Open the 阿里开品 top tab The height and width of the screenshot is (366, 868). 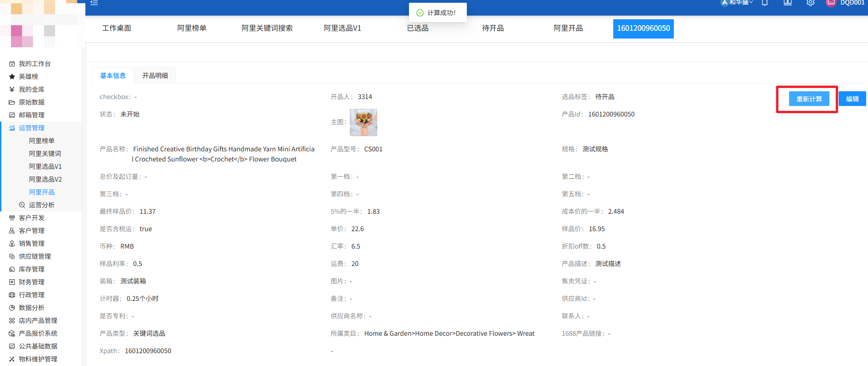click(x=568, y=28)
